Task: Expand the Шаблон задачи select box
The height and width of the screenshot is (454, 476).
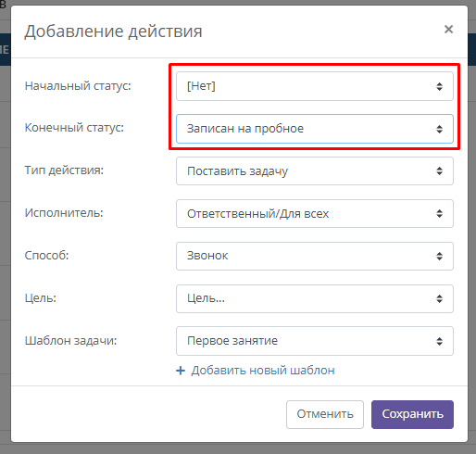Action: [x=315, y=341]
